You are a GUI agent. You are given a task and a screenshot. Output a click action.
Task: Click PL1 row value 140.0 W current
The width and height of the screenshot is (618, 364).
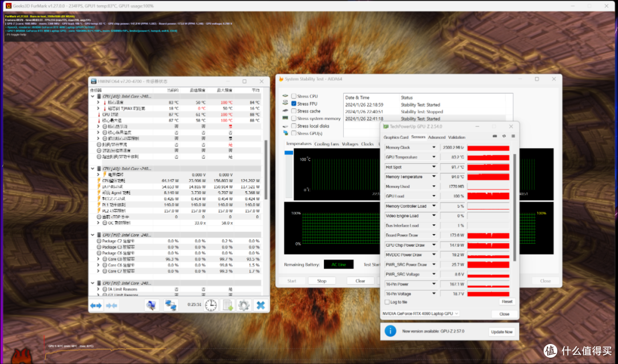click(x=171, y=205)
